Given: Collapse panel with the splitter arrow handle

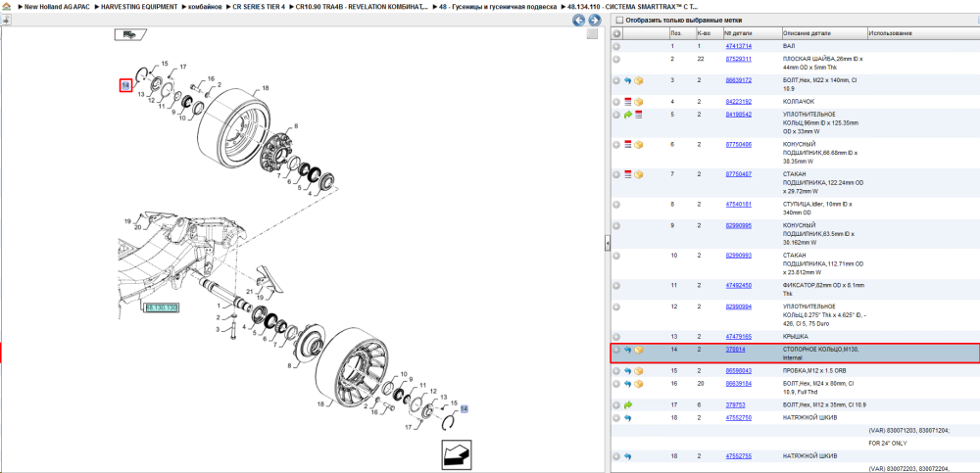Looking at the screenshot, I should click(607, 244).
